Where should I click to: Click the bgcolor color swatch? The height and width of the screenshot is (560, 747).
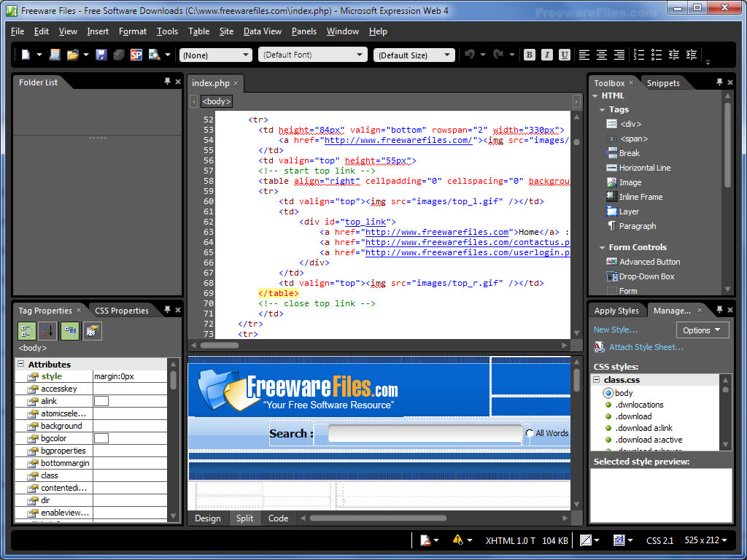tap(101, 438)
